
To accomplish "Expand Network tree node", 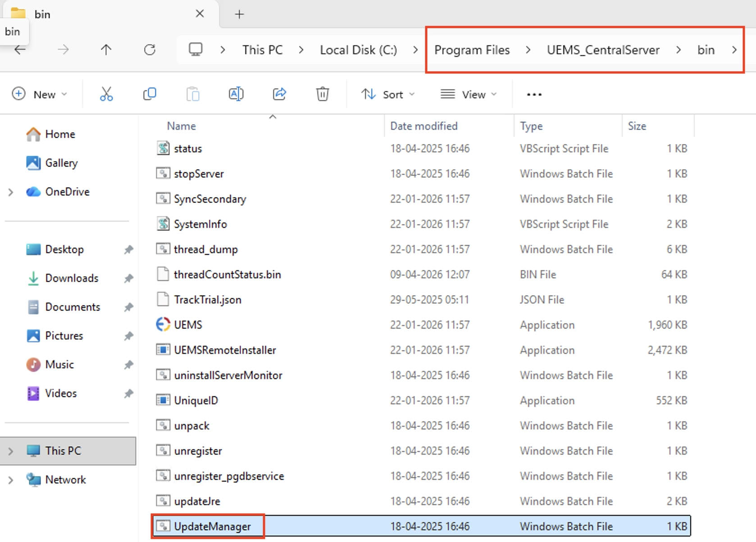I will (x=11, y=480).
